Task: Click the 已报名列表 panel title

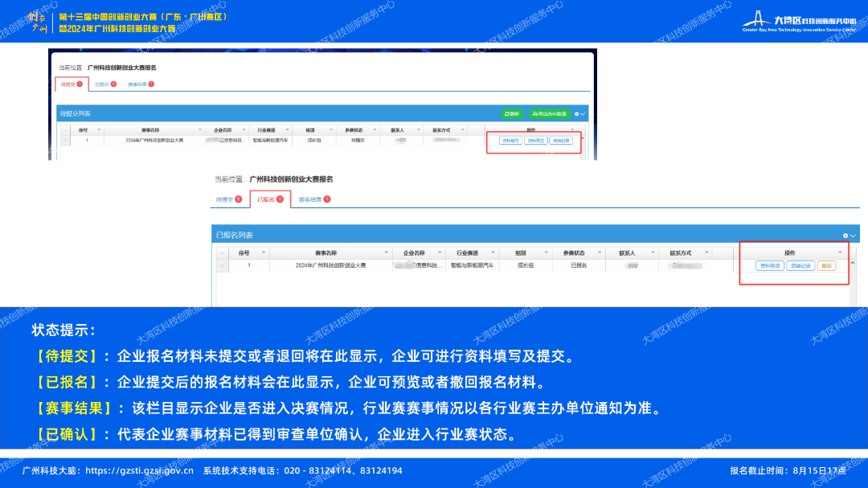Action: [234, 236]
